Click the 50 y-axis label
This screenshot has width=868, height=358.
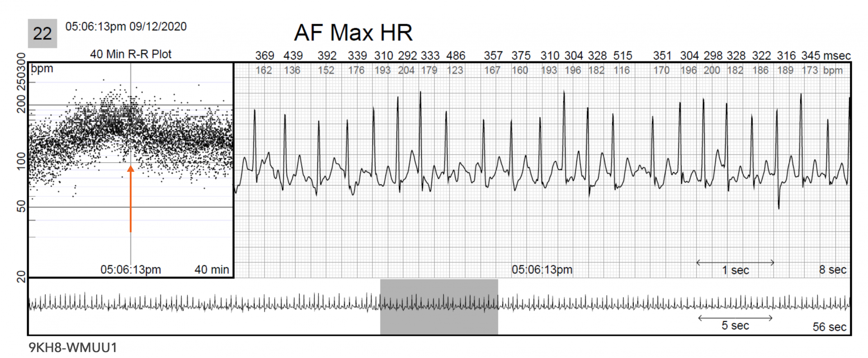[21, 207]
